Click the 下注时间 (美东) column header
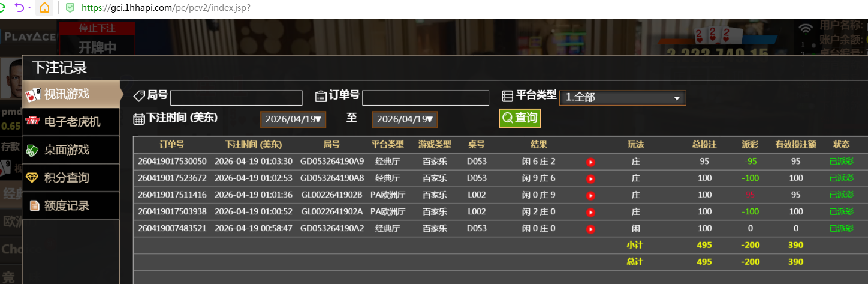The width and height of the screenshot is (868, 284). point(254,145)
